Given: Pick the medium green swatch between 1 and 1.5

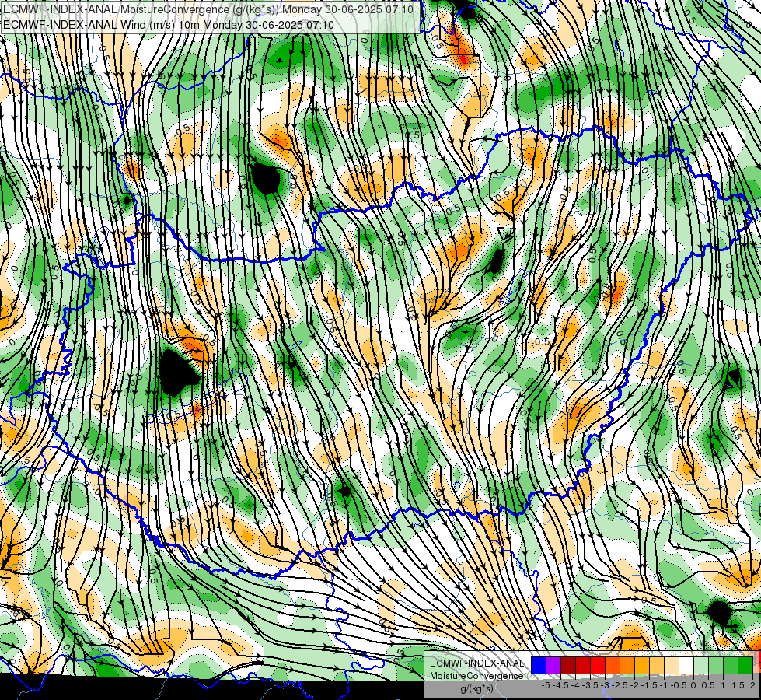Looking at the screenshot, I should pyautogui.click(x=731, y=665).
